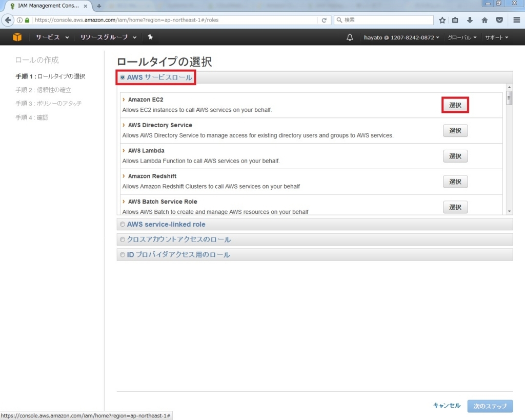Open a new browser tab with plus
The image size is (525, 420).
99,6
